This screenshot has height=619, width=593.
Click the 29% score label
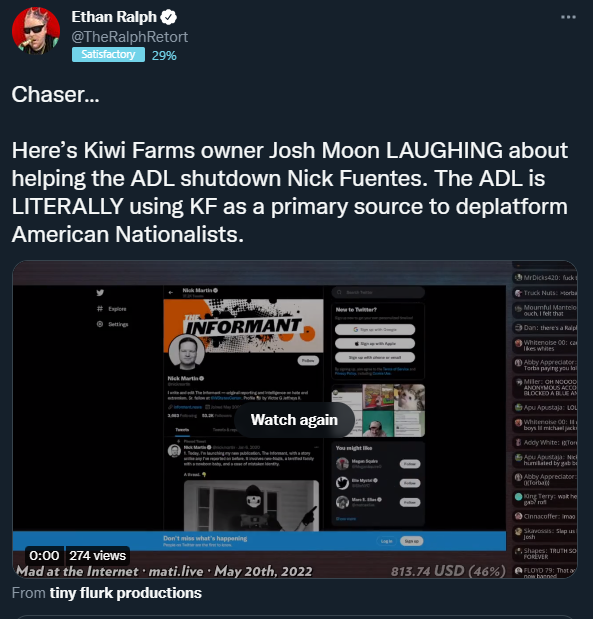(164, 56)
